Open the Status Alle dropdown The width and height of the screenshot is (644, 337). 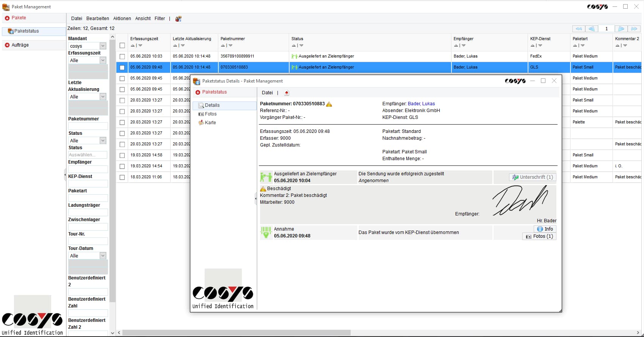point(103,140)
